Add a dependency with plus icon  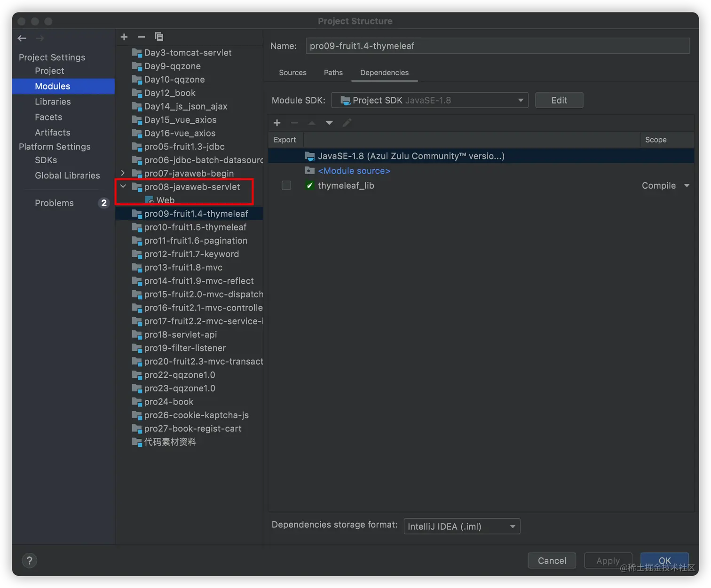coord(277,123)
